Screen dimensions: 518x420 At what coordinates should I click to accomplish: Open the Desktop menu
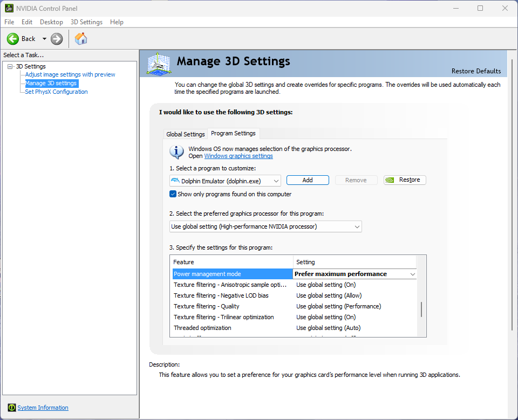pos(52,22)
